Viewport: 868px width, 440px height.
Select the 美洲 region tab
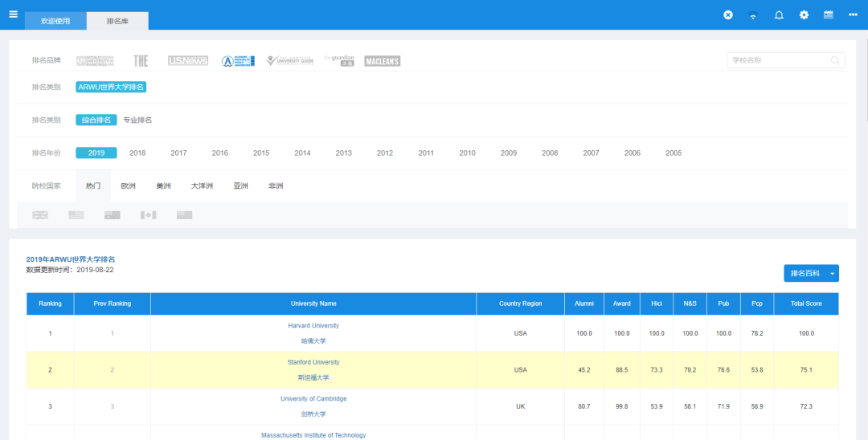tap(163, 186)
